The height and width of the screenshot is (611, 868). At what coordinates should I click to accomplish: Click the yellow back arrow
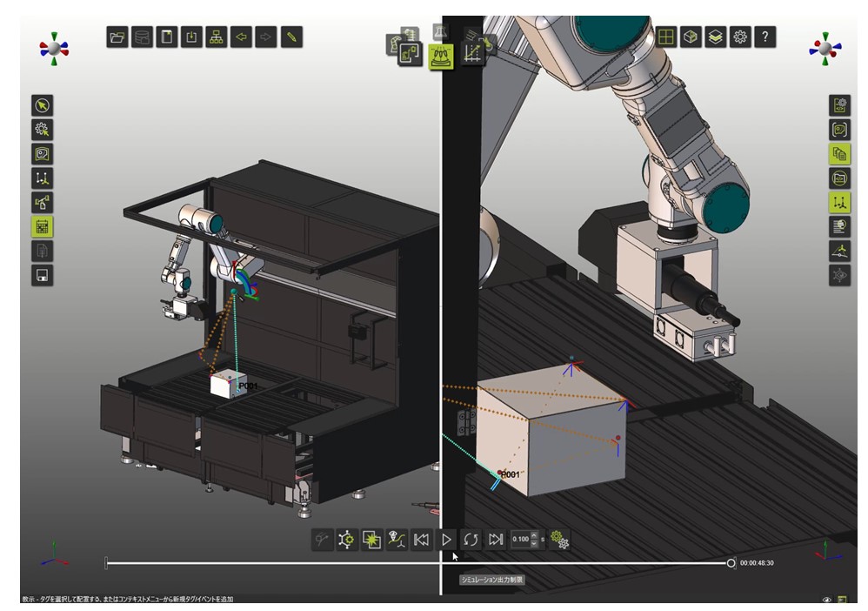coord(242,37)
